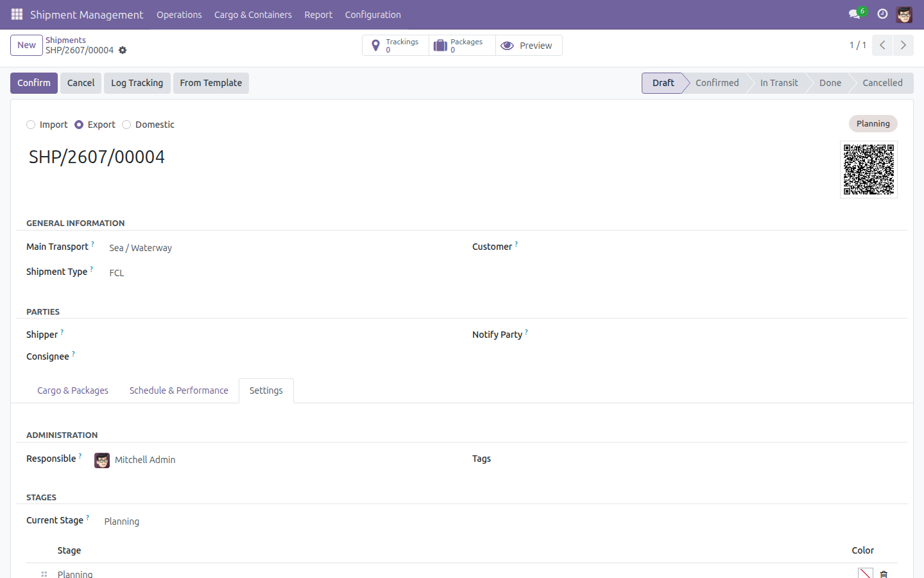Switch to Schedule & Performance tab
The width and height of the screenshot is (924, 578).
click(179, 390)
